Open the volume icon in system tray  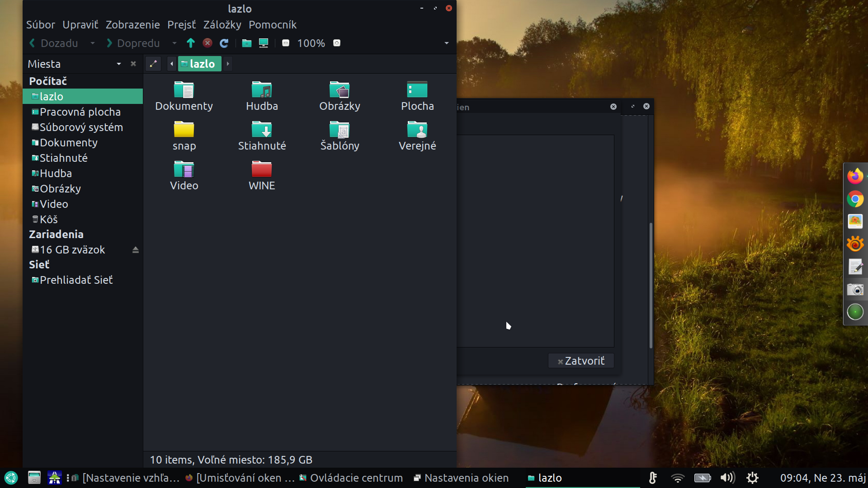pos(727,478)
